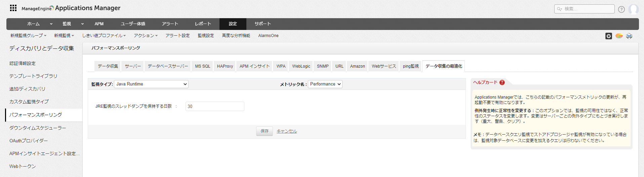Click the dark refresh-style toolbar icon
Screen dimensions: 644x177
tap(609, 36)
